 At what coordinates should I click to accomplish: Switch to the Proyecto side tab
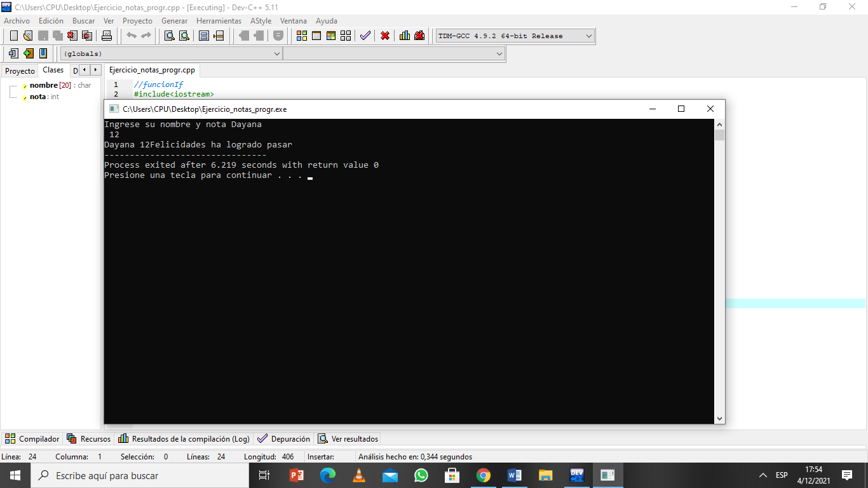point(20,71)
